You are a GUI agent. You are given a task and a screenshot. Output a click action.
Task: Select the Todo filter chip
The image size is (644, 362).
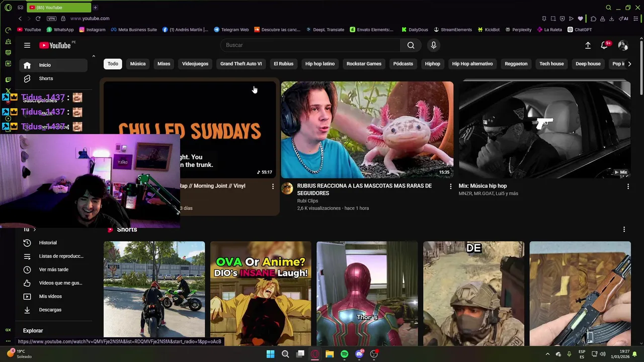[113, 64]
